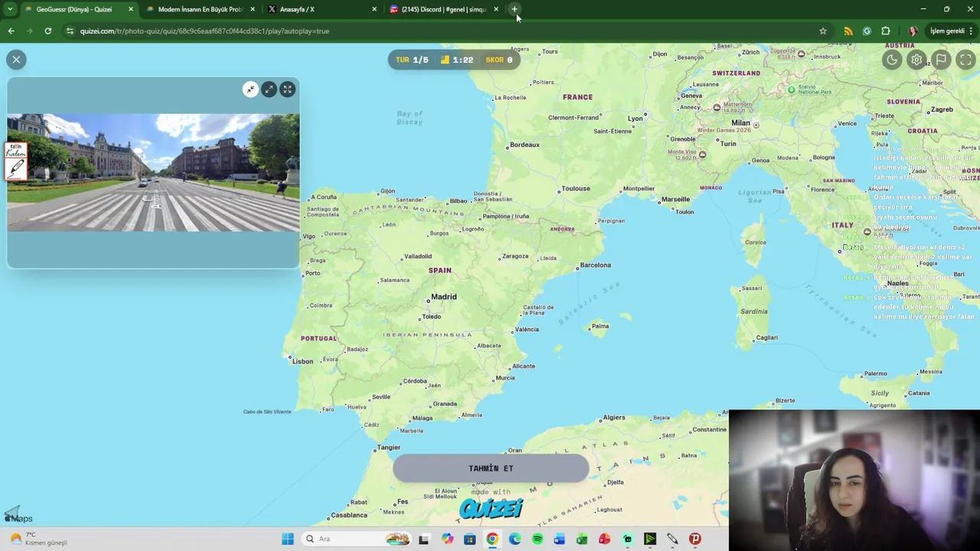980x551 pixels.
Task: Click the 1:22 countdown timer
Action: click(x=457, y=60)
